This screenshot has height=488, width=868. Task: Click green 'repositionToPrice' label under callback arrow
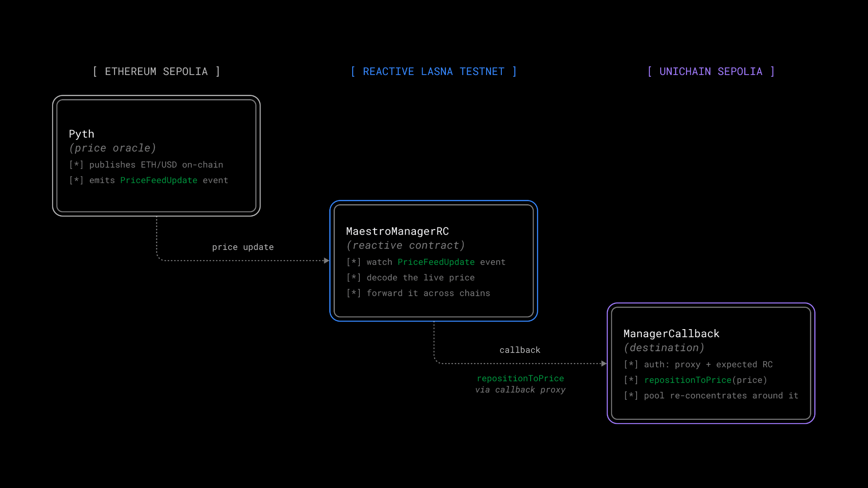(520, 378)
